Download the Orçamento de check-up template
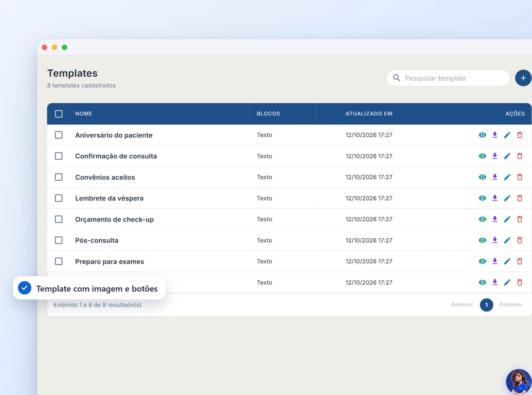The width and height of the screenshot is (532, 395). point(495,219)
